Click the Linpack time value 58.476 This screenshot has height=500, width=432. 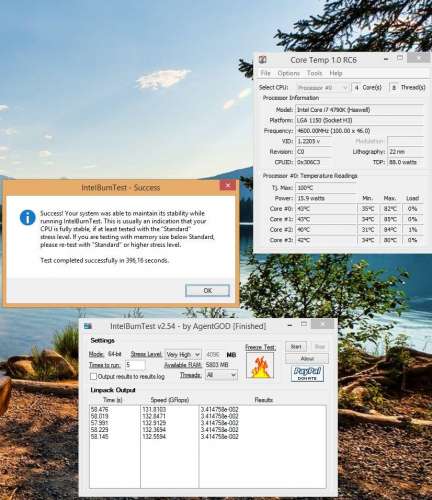tap(99, 409)
